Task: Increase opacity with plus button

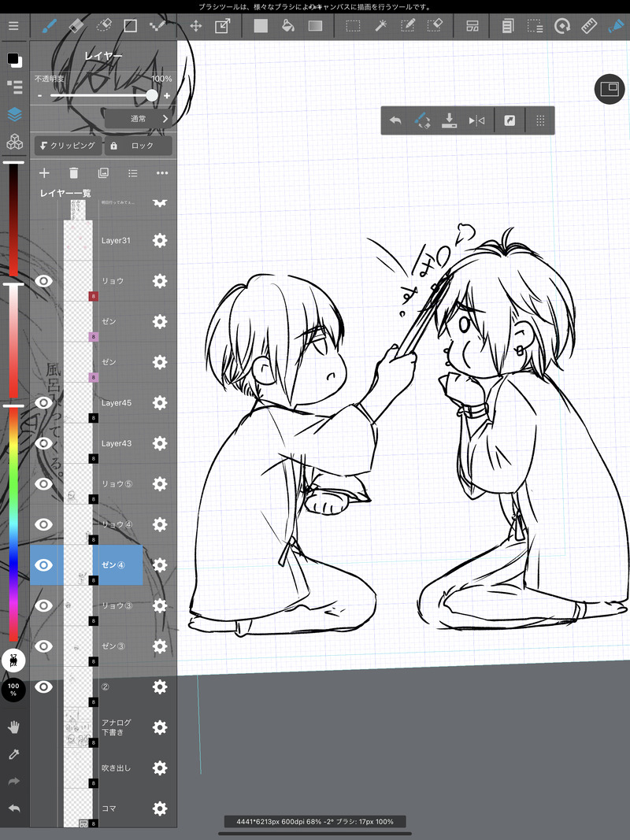Action: click(x=167, y=96)
